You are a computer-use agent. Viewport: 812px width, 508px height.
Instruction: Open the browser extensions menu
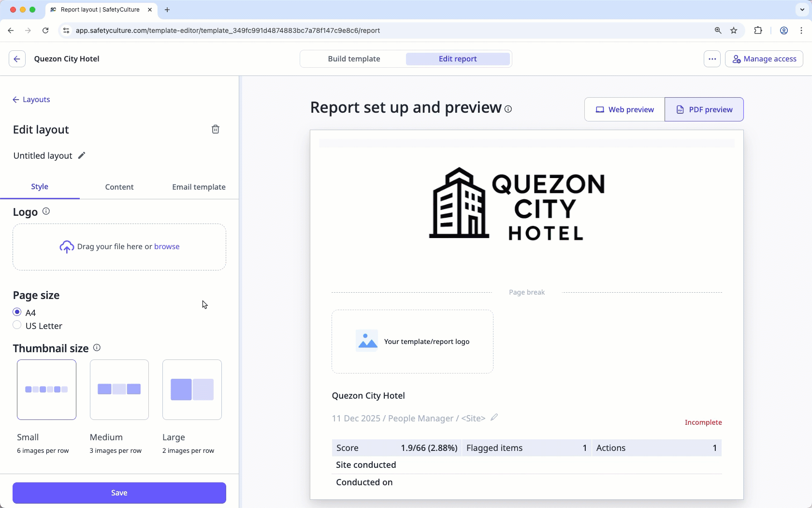tap(758, 30)
